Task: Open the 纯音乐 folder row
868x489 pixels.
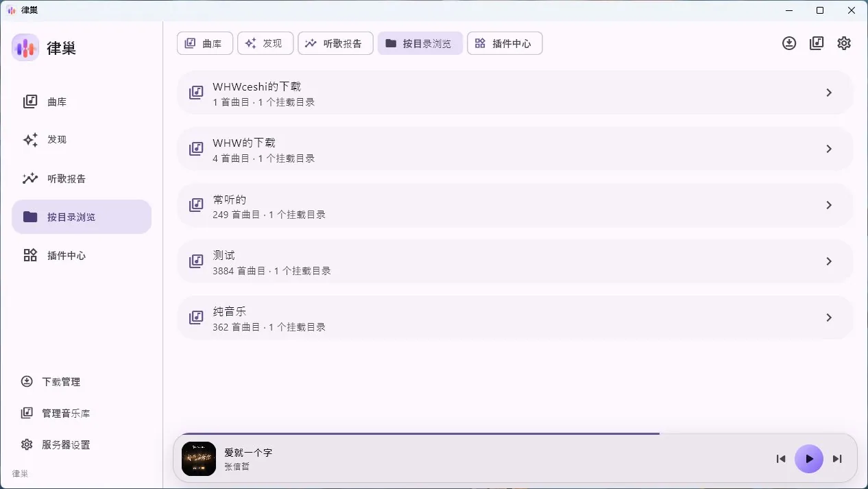Action: [x=515, y=318]
